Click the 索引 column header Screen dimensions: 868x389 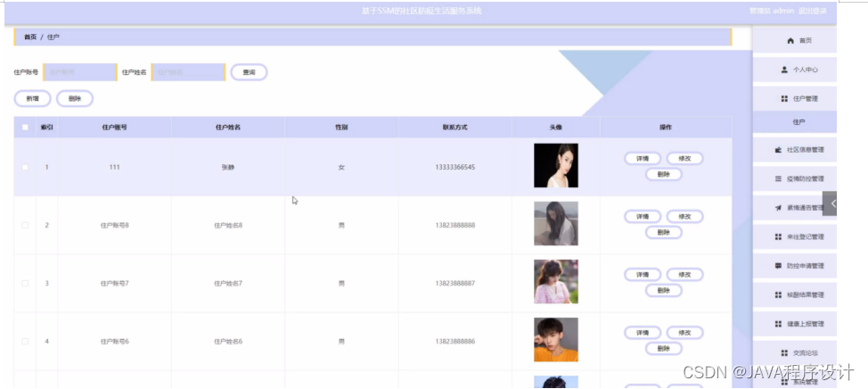click(47, 127)
